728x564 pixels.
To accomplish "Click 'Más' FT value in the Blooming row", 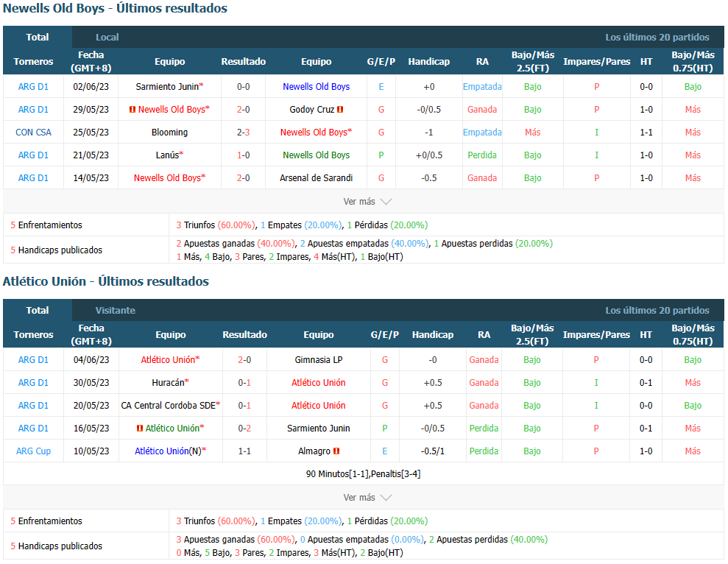I will [x=532, y=133].
